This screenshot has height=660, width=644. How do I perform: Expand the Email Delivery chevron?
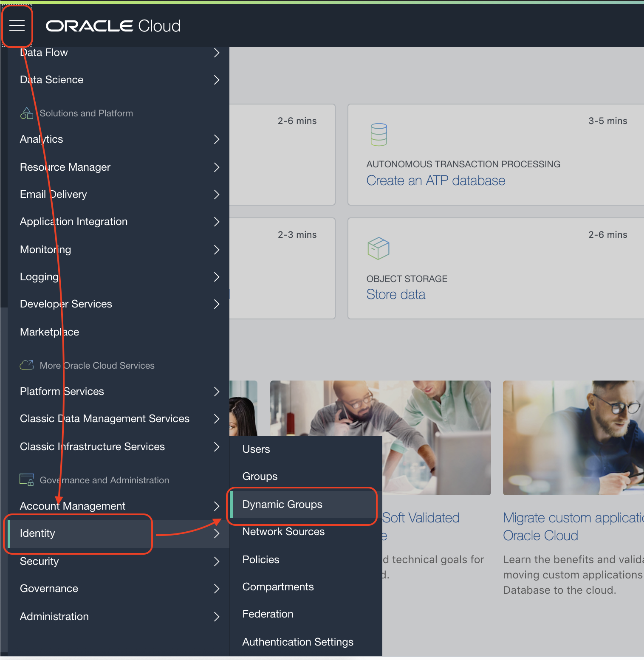(x=217, y=195)
